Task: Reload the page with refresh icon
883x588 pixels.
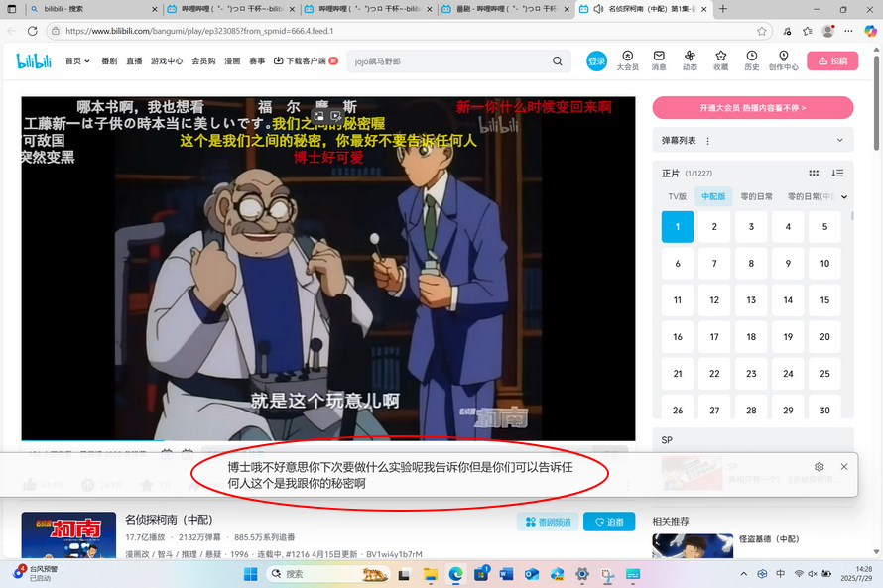Action: [33, 31]
